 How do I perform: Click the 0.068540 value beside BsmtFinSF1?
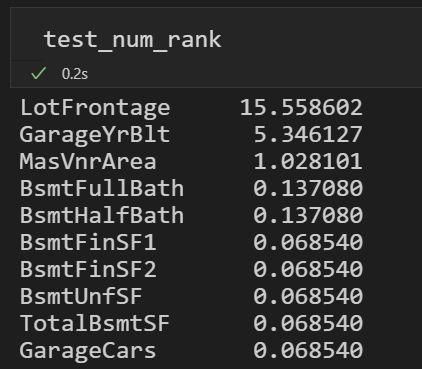click(x=308, y=242)
